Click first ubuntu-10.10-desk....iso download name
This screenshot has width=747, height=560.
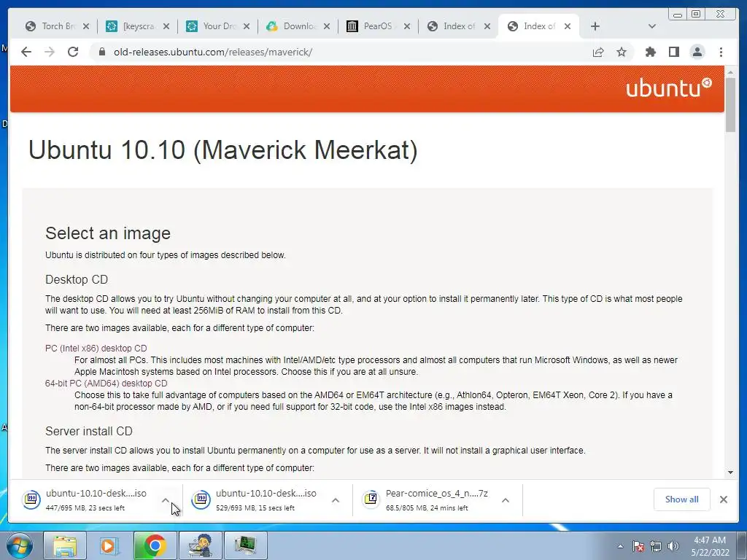pos(96,494)
